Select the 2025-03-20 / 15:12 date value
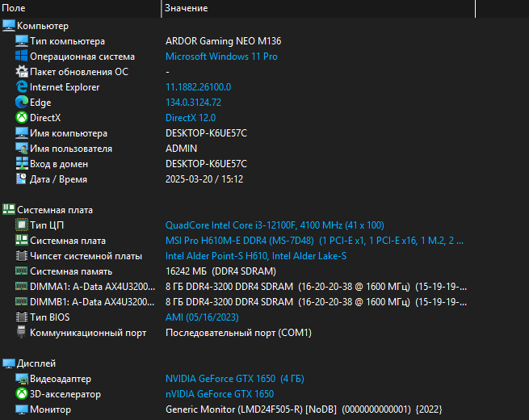Image resolution: width=529 pixels, height=420 pixels. pyautogui.click(x=204, y=179)
